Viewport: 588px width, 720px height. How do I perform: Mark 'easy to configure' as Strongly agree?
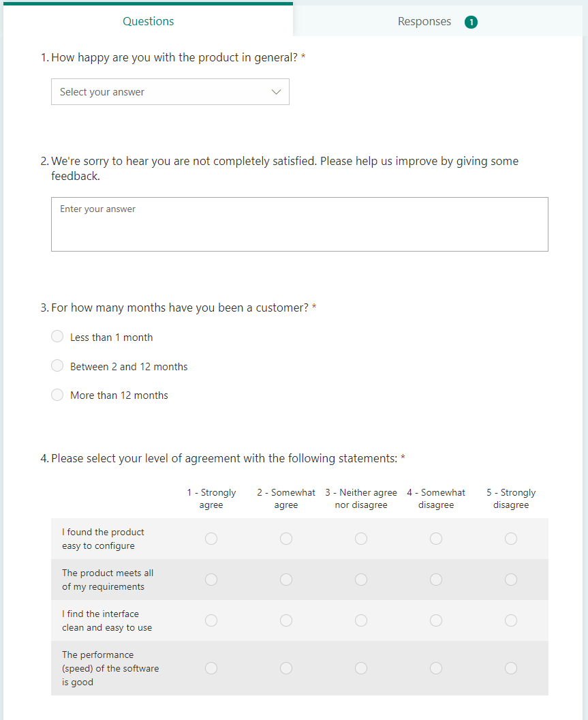[211, 539]
